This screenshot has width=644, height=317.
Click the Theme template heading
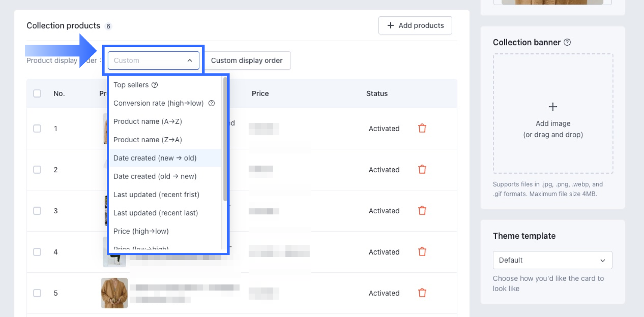524,236
